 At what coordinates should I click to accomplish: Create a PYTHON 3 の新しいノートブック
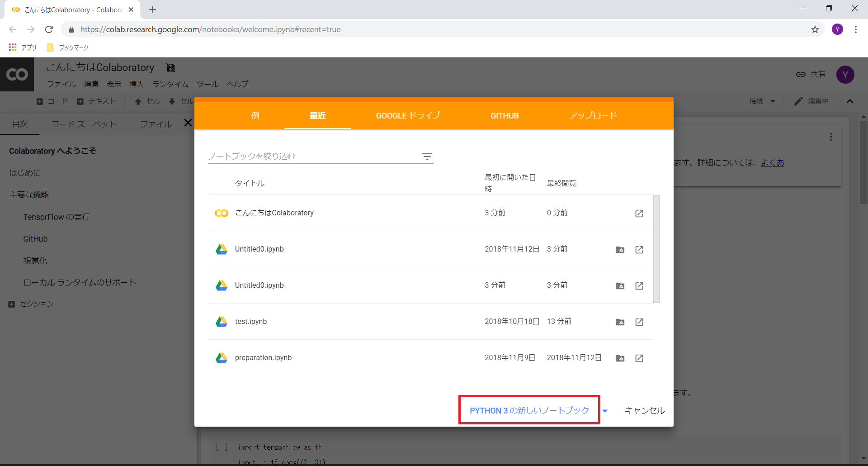click(529, 410)
